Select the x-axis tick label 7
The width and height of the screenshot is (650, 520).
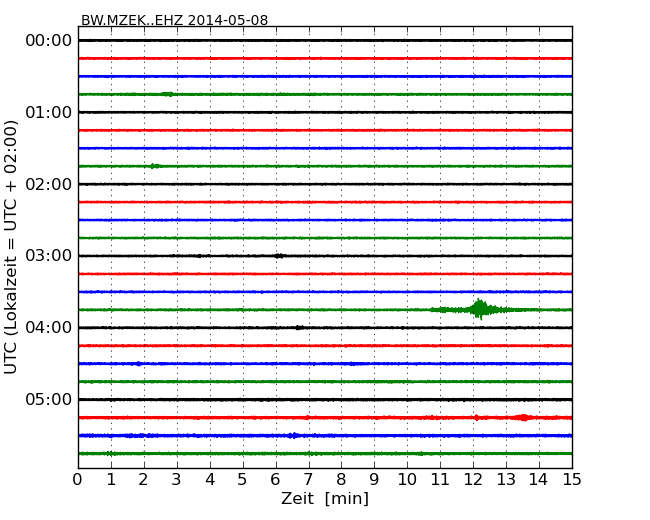pos(308,479)
